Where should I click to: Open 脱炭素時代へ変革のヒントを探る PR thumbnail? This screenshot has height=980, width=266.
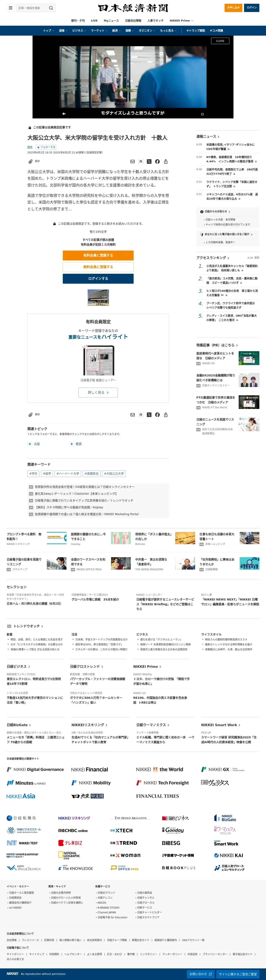[x=249, y=358]
